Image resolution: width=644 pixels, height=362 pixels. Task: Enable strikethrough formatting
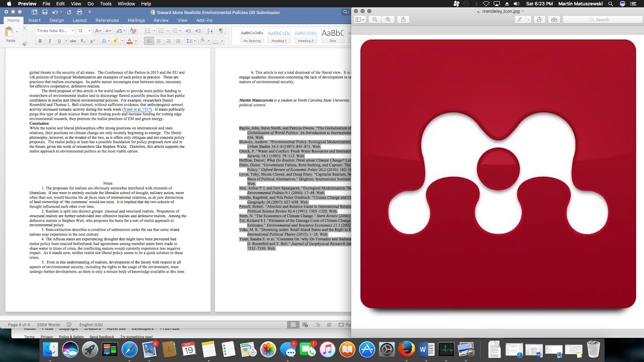73,41
